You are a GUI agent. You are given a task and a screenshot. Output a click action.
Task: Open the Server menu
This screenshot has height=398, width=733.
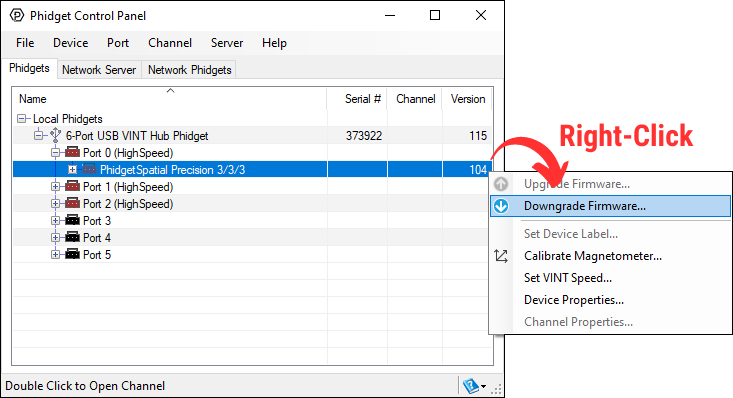pos(227,43)
